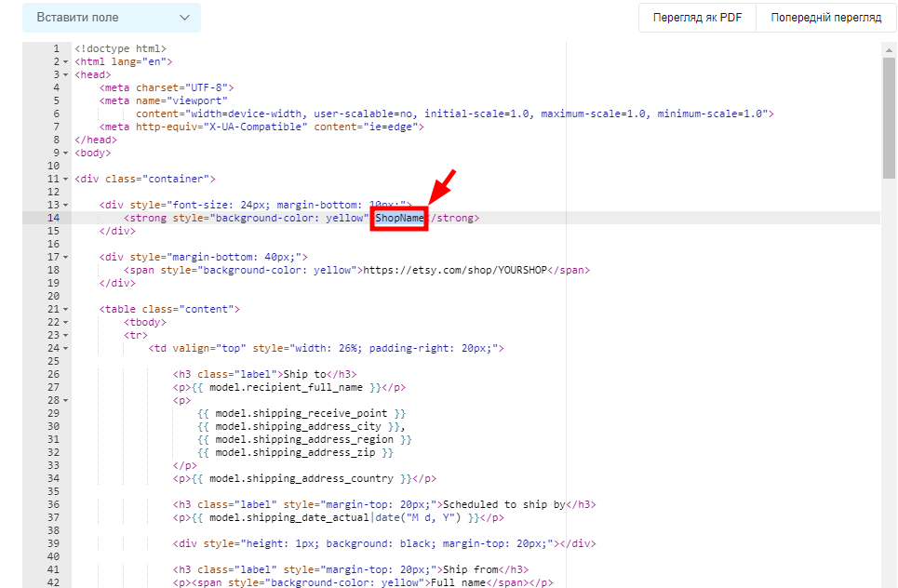Collapse the container div fold on line 11
898x588 pixels.
[65, 180]
